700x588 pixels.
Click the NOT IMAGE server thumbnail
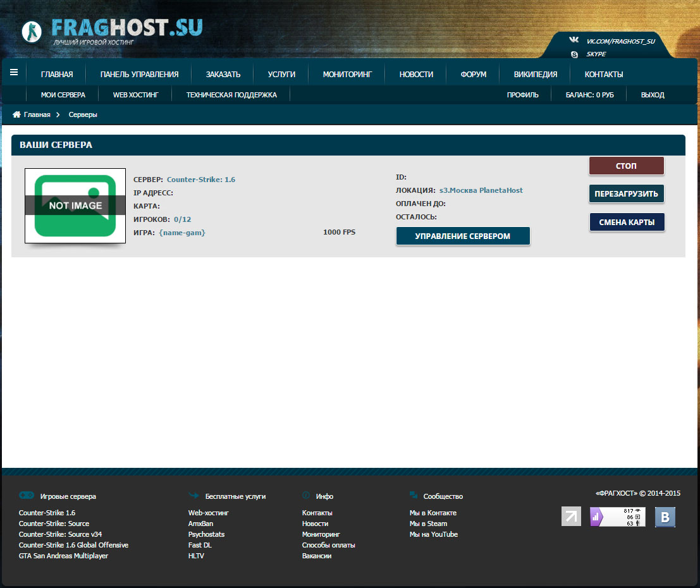pyautogui.click(x=75, y=206)
